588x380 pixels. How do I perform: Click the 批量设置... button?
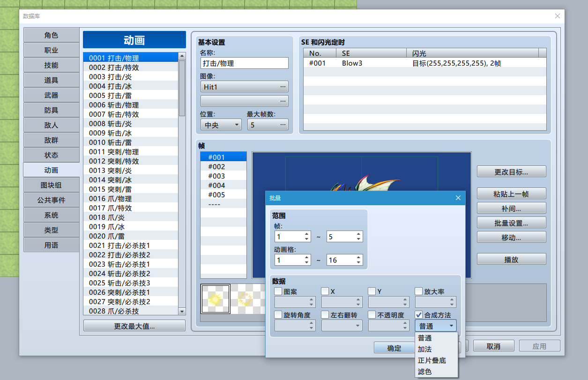pos(512,223)
